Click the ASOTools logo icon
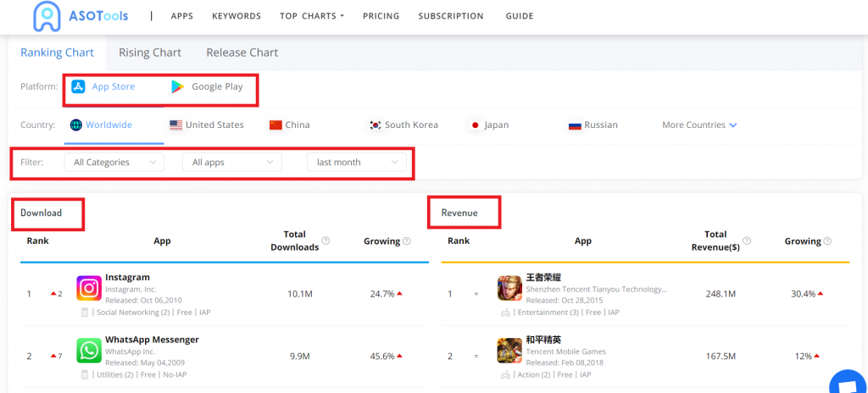This screenshot has height=393, width=868. tap(47, 16)
